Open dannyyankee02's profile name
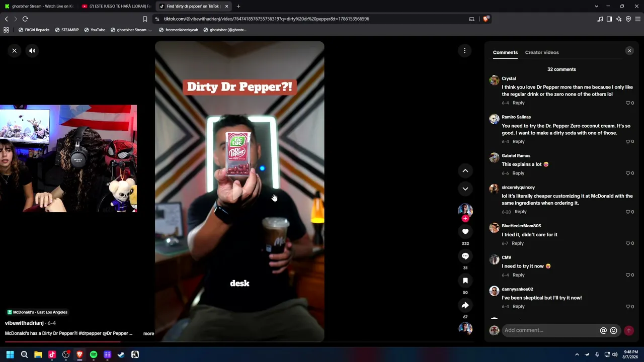Screen dimensions: 644x362 (517, 290)
